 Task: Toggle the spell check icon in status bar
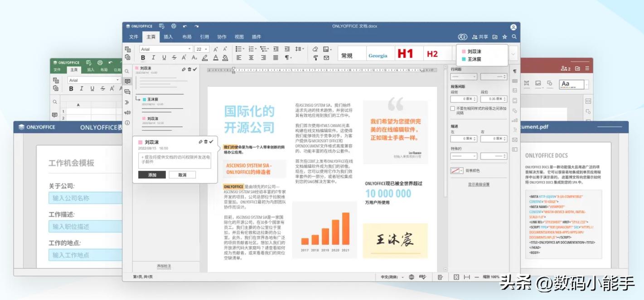click(x=422, y=277)
